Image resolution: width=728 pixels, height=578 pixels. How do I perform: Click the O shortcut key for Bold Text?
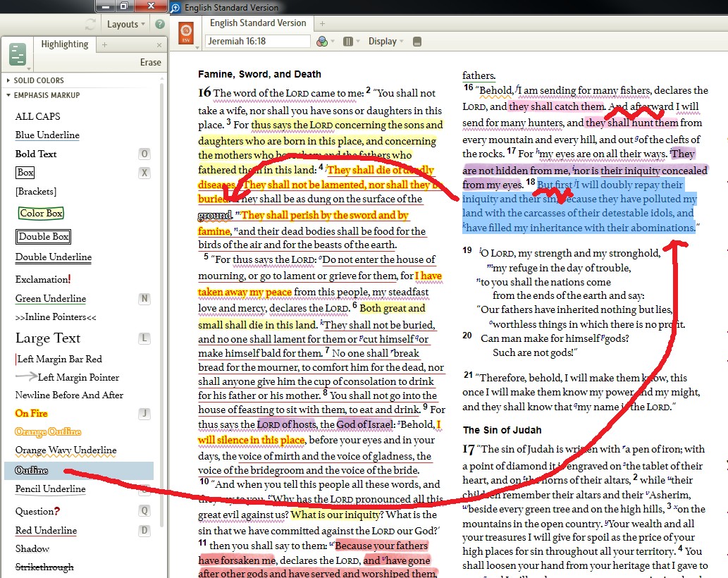coord(144,154)
